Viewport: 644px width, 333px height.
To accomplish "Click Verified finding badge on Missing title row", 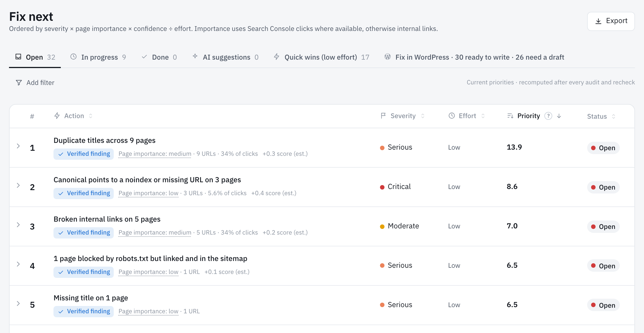I will coord(84,311).
